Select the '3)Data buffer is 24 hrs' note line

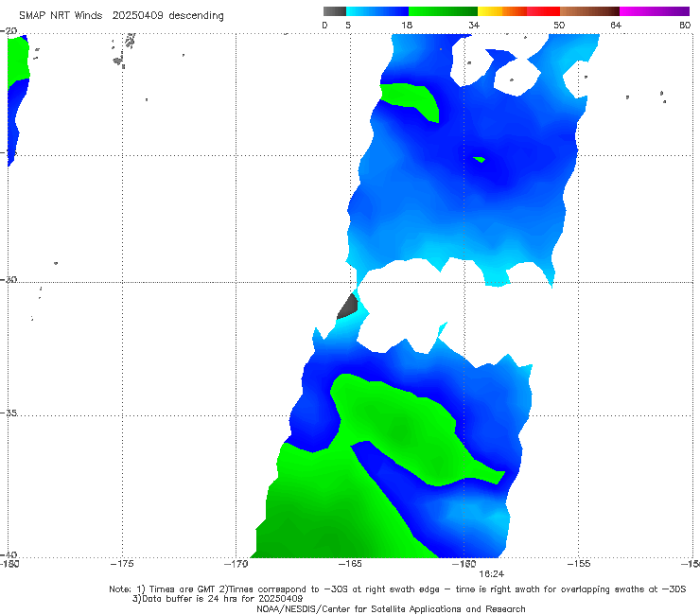(218, 599)
